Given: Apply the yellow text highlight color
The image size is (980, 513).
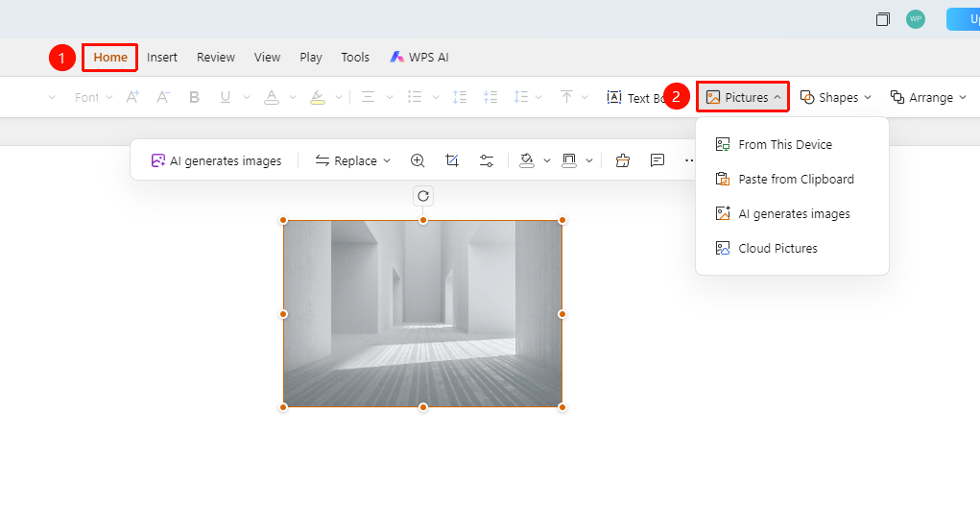Looking at the screenshot, I should [x=318, y=97].
